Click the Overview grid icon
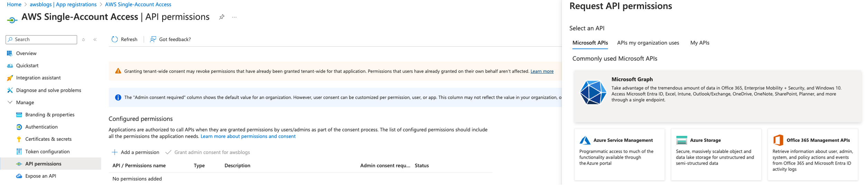Image resolution: width=868 pixels, height=195 pixels. pyautogui.click(x=10, y=53)
